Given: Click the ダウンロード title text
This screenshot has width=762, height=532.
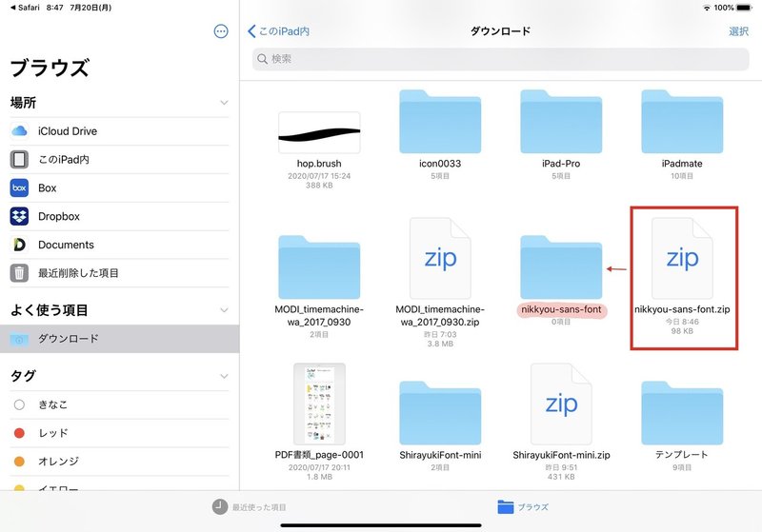Looking at the screenshot, I should (500, 31).
